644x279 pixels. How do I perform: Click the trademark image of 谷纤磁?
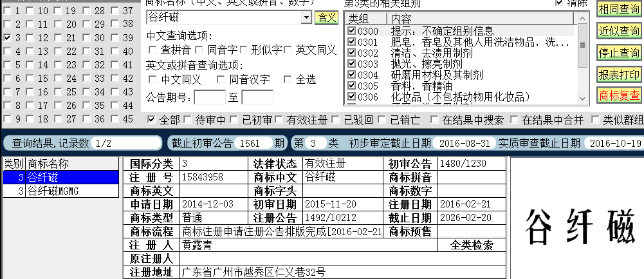(580, 226)
